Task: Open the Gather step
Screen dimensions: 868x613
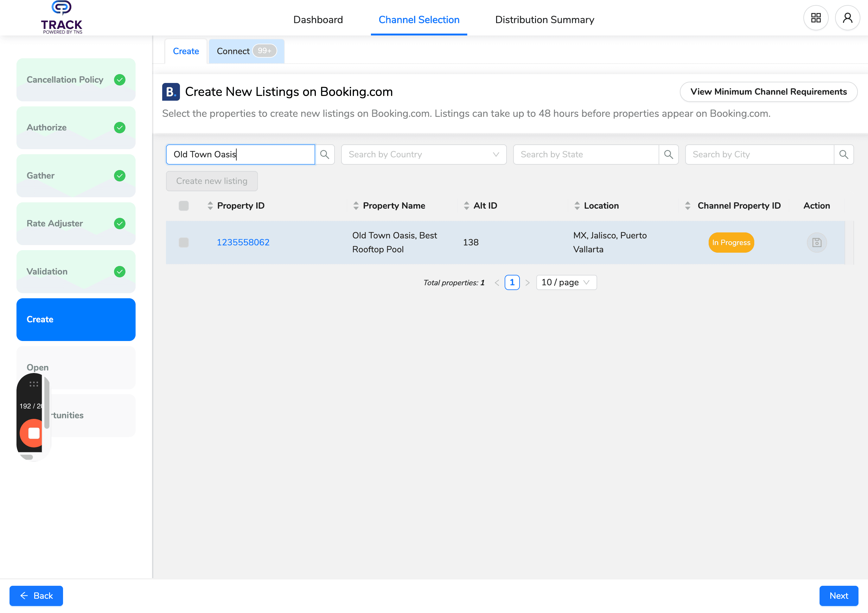Action: [x=76, y=176]
